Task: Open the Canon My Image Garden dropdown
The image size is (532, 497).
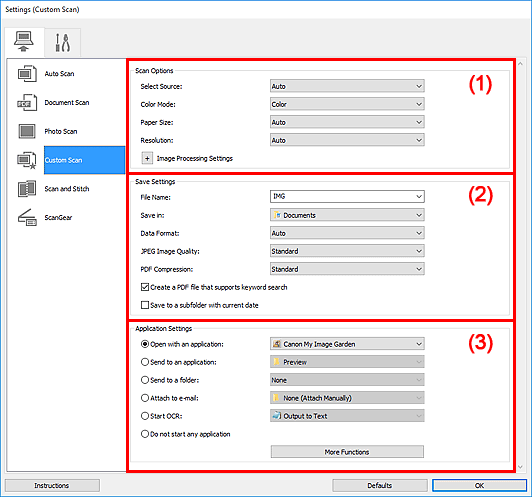Action: click(x=347, y=344)
